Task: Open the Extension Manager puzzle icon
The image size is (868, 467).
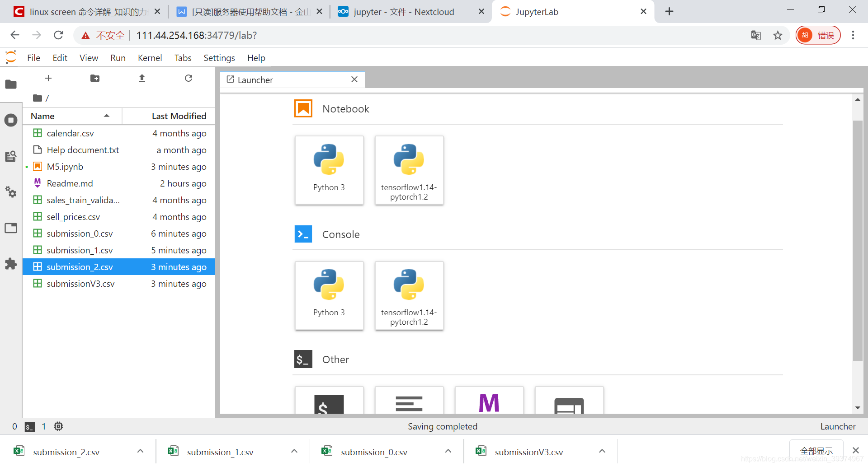Action: point(11,264)
